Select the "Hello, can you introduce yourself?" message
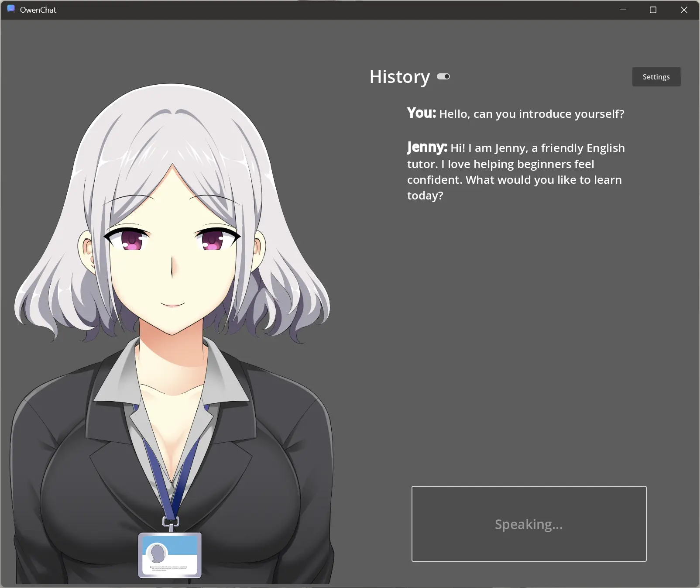Screen dimensions: 700x588 [531, 114]
